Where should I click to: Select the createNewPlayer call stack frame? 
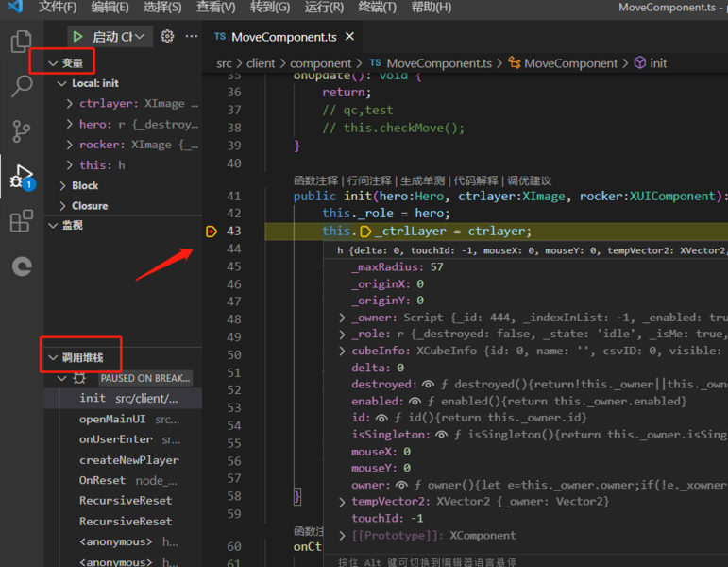click(124, 460)
